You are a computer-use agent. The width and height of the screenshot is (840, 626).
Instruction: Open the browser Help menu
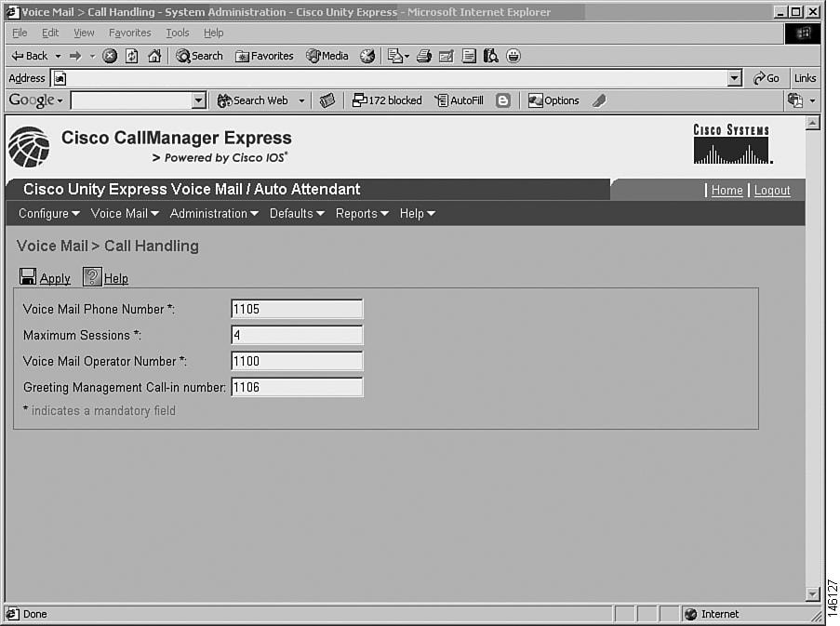pyautogui.click(x=214, y=33)
